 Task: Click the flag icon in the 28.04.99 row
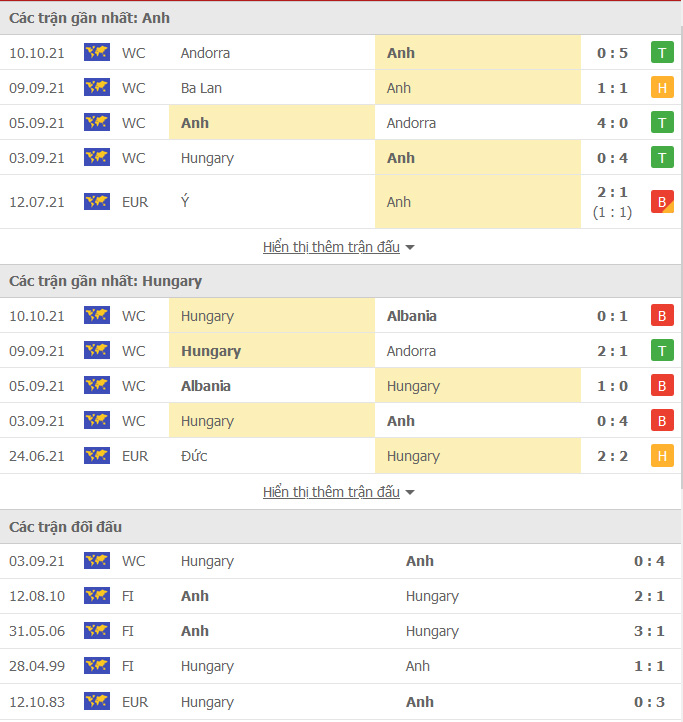point(97,666)
